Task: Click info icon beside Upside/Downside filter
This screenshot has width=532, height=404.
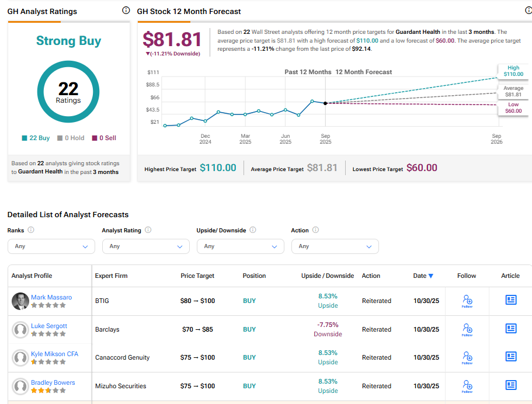Action: click(253, 230)
